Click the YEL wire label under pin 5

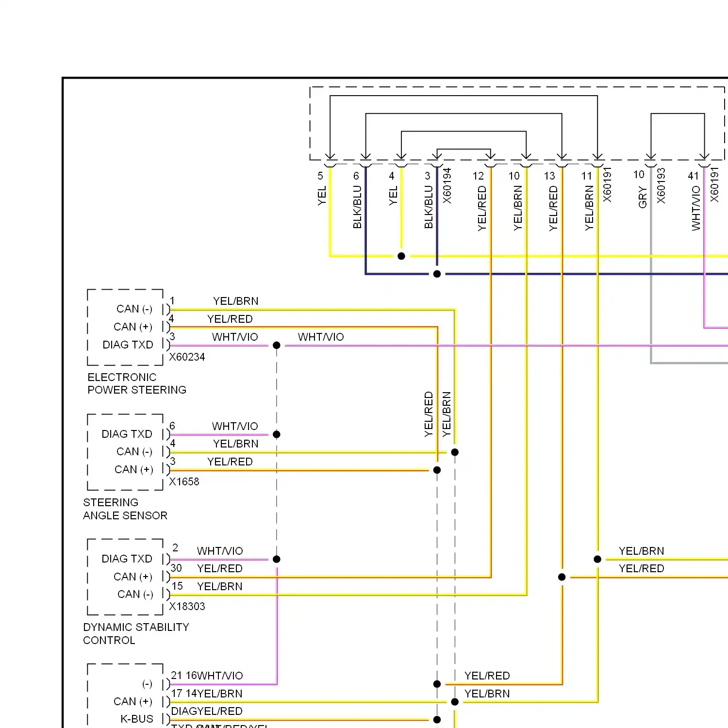tap(322, 196)
